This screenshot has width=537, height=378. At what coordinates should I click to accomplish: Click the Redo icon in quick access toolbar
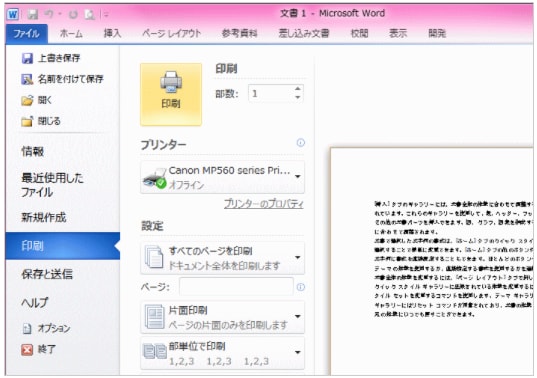point(73,14)
